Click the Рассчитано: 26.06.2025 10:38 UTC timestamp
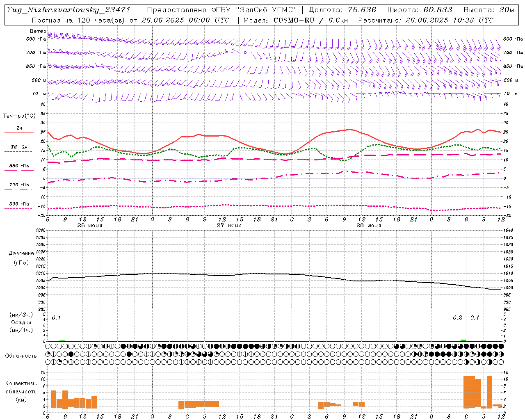525x420 pixels. tap(426, 20)
